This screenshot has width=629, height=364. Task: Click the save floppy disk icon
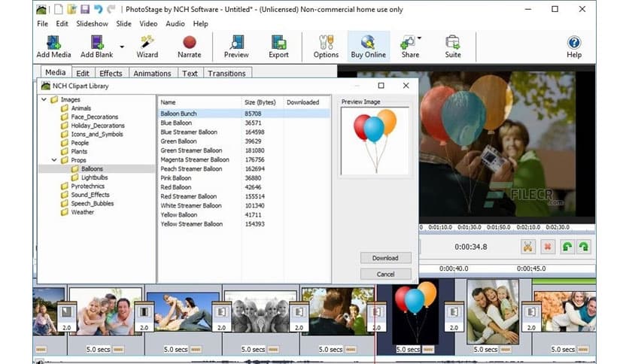(x=84, y=9)
